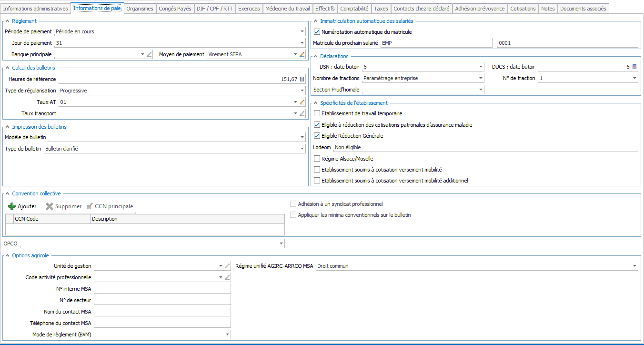Image resolution: width=644 pixels, height=345 pixels.
Task: Open the OPCO dropdown
Action: tap(281, 244)
